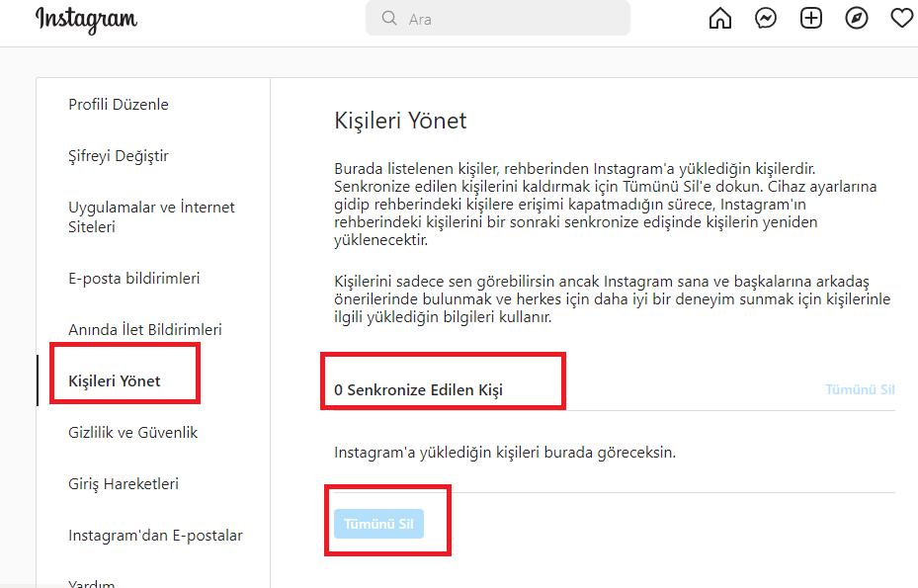
Task: Create new post with plus icon
Action: [x=811, y=18]
